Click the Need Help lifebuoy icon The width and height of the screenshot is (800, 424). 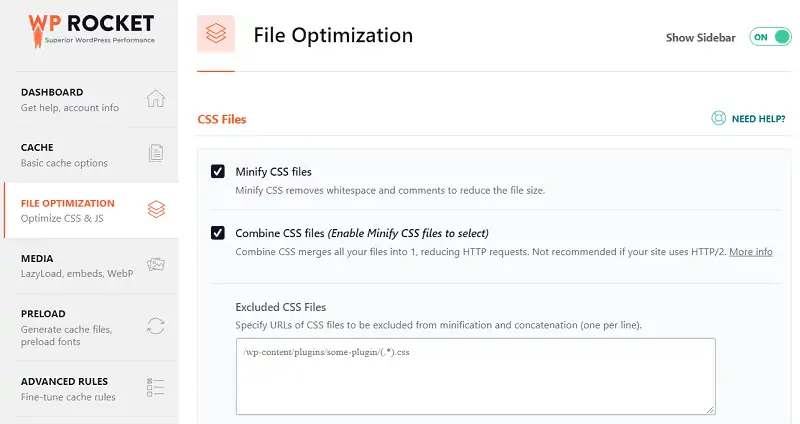click(x=718, y=118)
